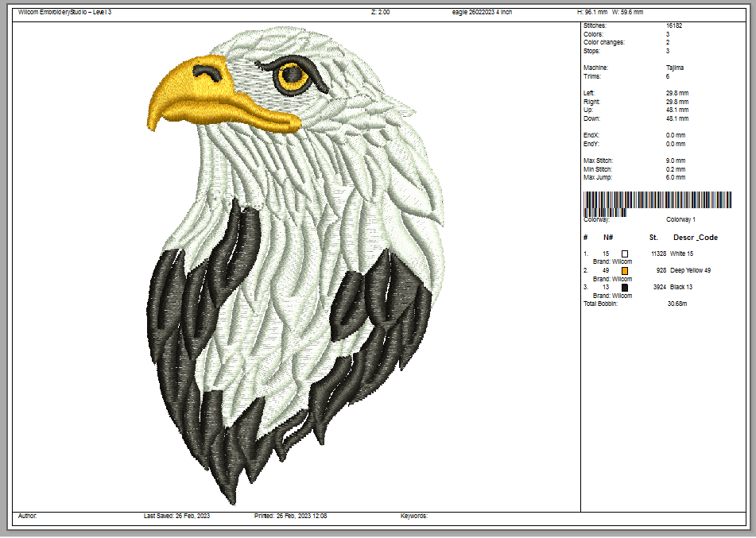The height and width of the screenshot is (538, 756).
Task: Click the Max Stitch value 9.0 mm
Action: click(677, 161)
